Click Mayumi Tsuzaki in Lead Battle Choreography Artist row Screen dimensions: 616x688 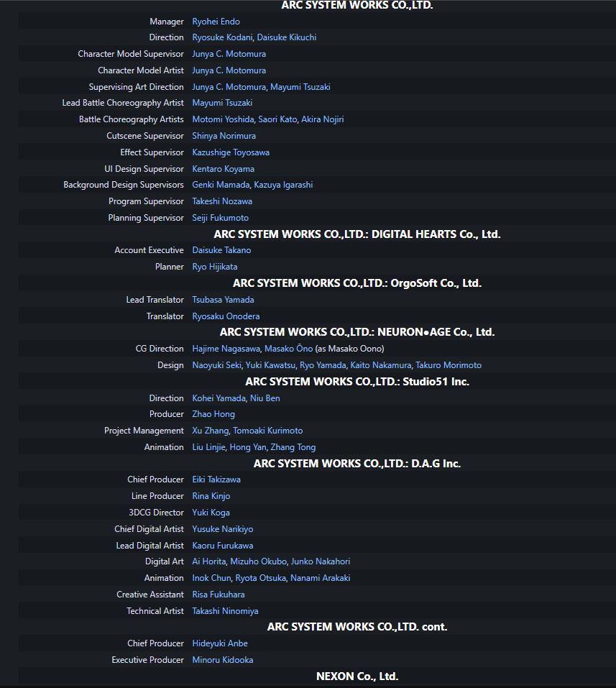(222, 103)
